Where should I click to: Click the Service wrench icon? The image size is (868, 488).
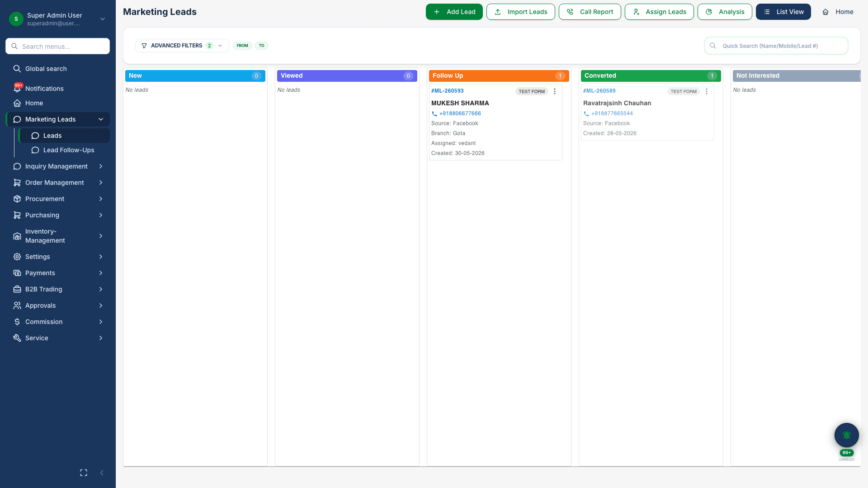(x=17, y=338)
